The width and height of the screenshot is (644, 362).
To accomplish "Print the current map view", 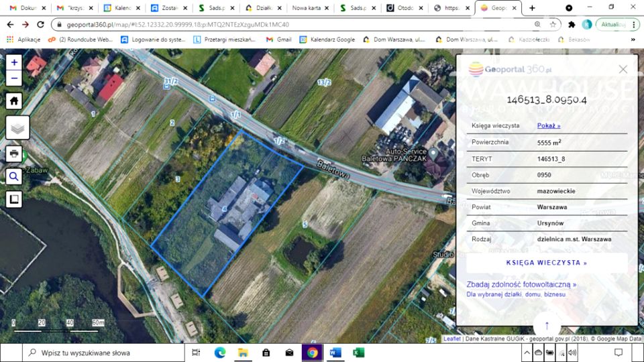I will tap(14, 154).
